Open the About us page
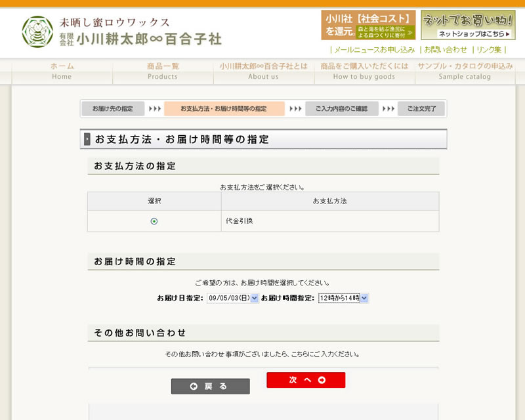Screen dimensions: 525x420 (263, 71)
